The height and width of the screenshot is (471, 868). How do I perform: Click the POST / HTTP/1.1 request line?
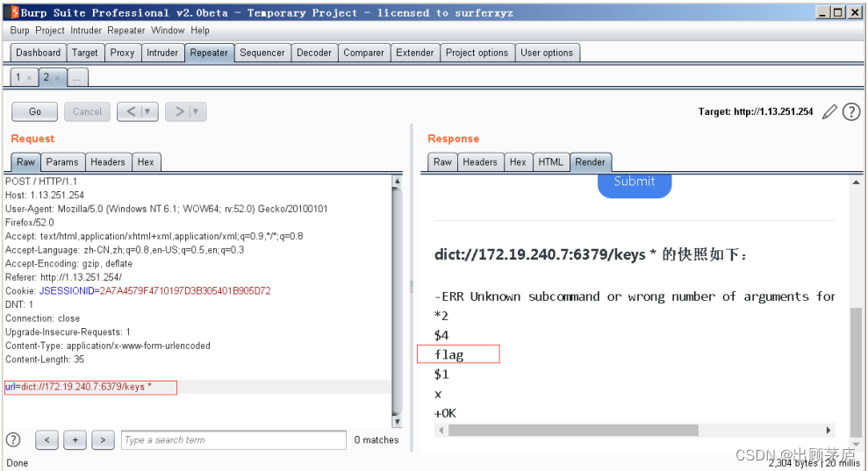click(41, 182)
